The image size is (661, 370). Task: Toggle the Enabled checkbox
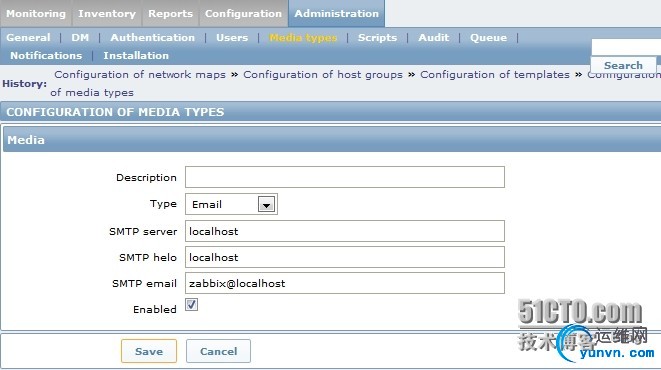pos(191,304)
